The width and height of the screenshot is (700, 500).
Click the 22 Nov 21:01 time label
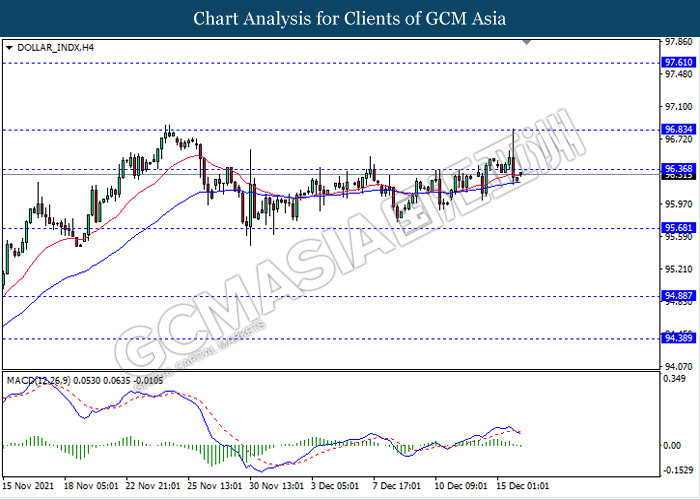pos(153,486)
